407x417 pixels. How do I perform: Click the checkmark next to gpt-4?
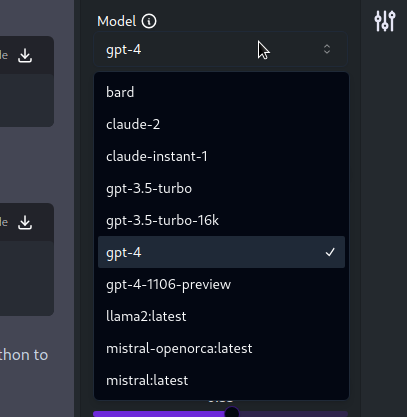(x=330, y=252)
